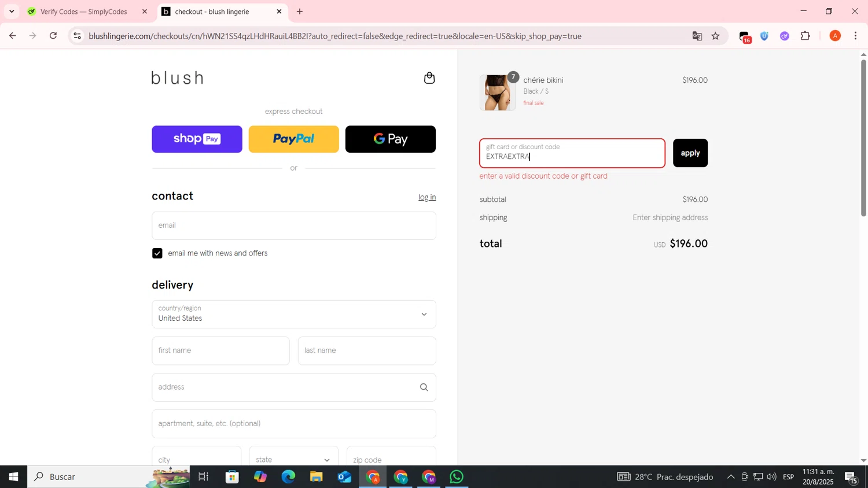Open File Explorer from the taskbar
Screen dimensions: 868x488
coord(316,477)
